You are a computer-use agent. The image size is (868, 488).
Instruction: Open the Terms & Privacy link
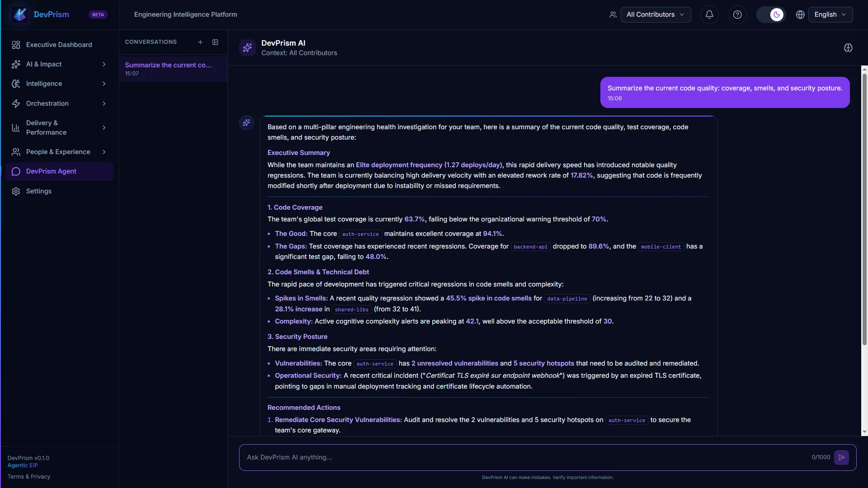(x=29, y=477)
